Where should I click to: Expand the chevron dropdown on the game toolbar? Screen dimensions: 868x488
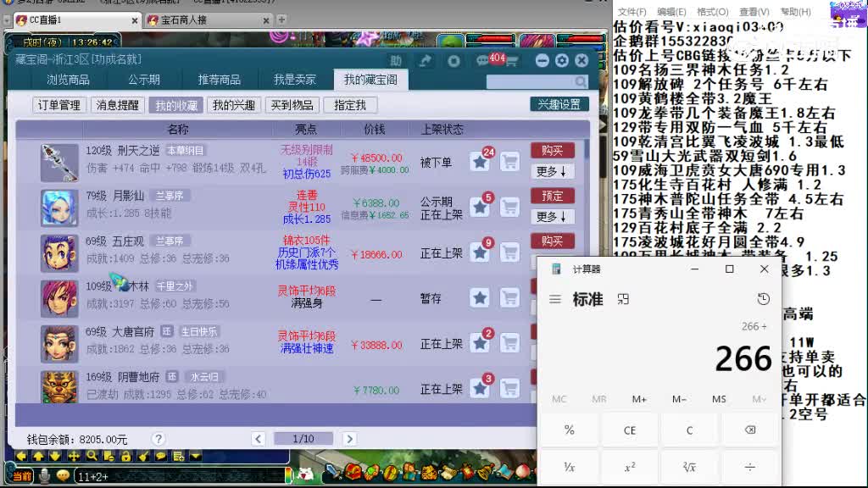[196, 457]
